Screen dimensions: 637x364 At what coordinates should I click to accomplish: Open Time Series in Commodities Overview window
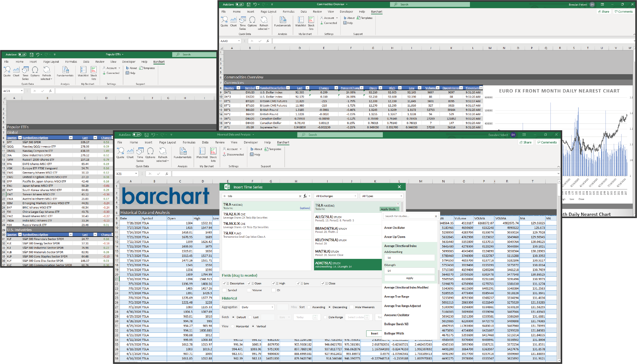pyautogui.click(x=242, y=23)
